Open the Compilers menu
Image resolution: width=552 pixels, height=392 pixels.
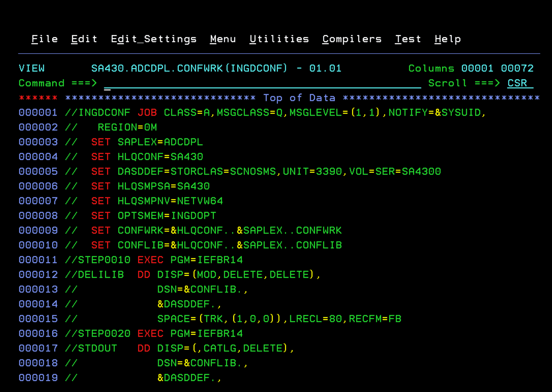(x=352, y=39)
